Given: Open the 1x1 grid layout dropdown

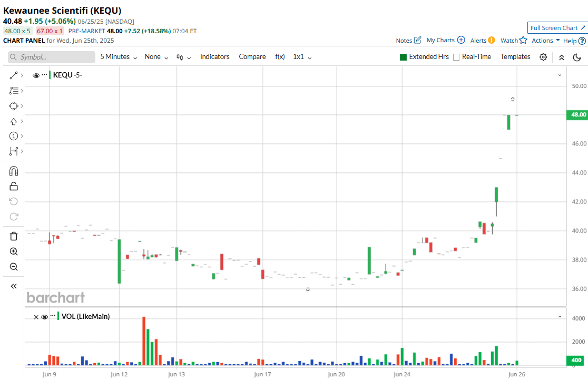Looking at the screenshot, I should tap(302, 56).
